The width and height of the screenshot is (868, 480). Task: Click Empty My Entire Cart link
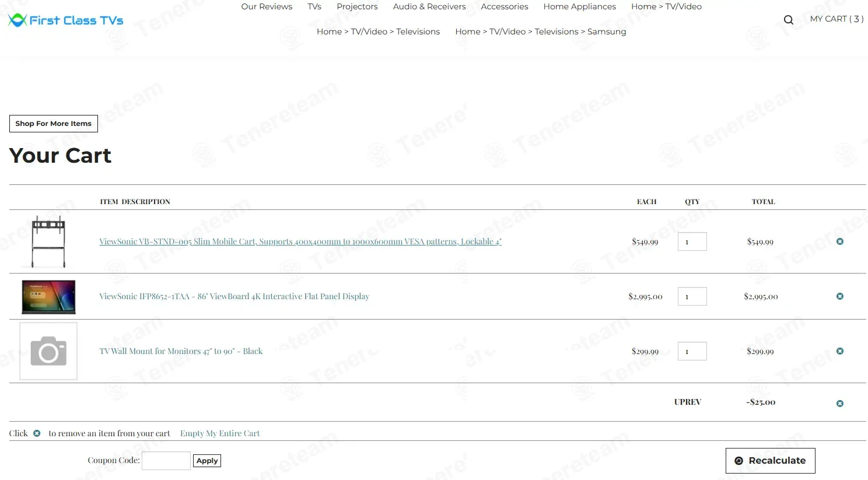pos(220,433)
